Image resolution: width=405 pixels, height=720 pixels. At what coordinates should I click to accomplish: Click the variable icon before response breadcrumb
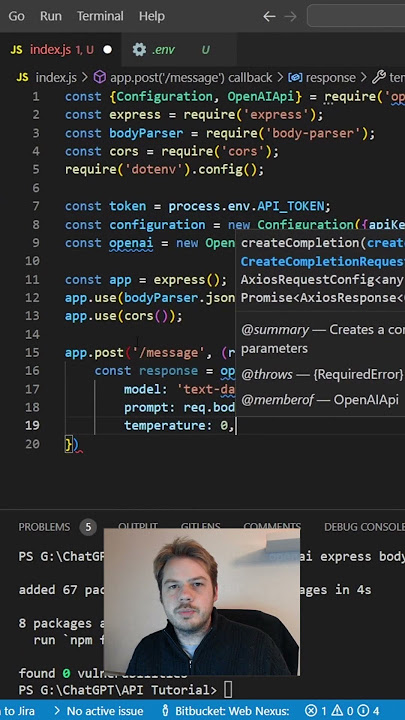tap(295, 78)
